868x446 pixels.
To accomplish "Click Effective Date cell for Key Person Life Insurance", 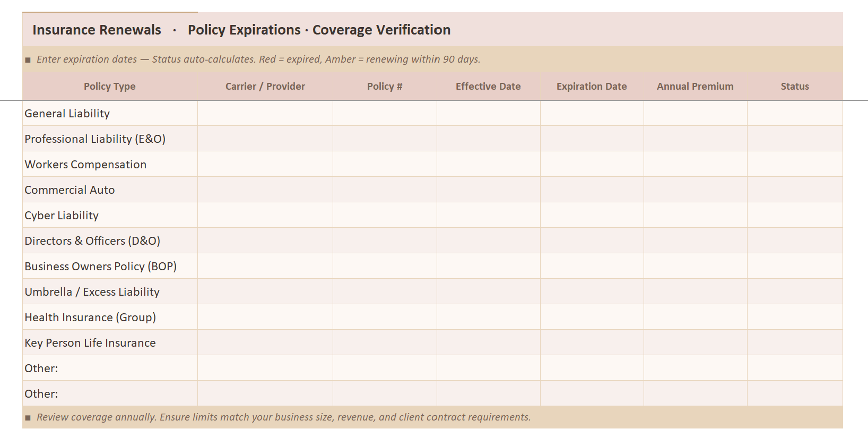I will click(488, 342).
